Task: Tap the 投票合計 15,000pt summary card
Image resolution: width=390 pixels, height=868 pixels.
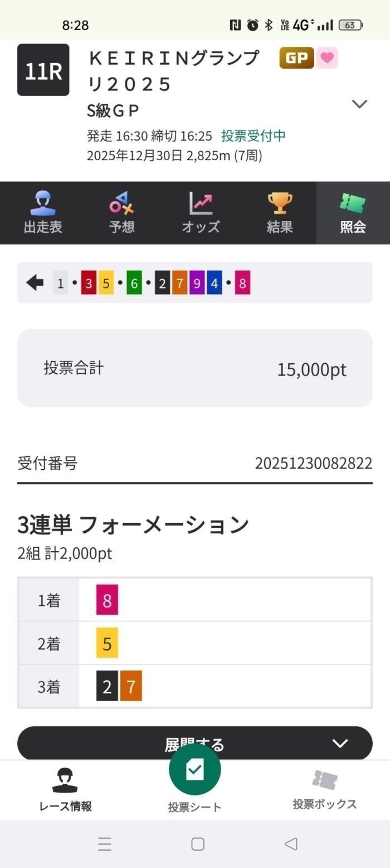Action: (x=195, y=368)
